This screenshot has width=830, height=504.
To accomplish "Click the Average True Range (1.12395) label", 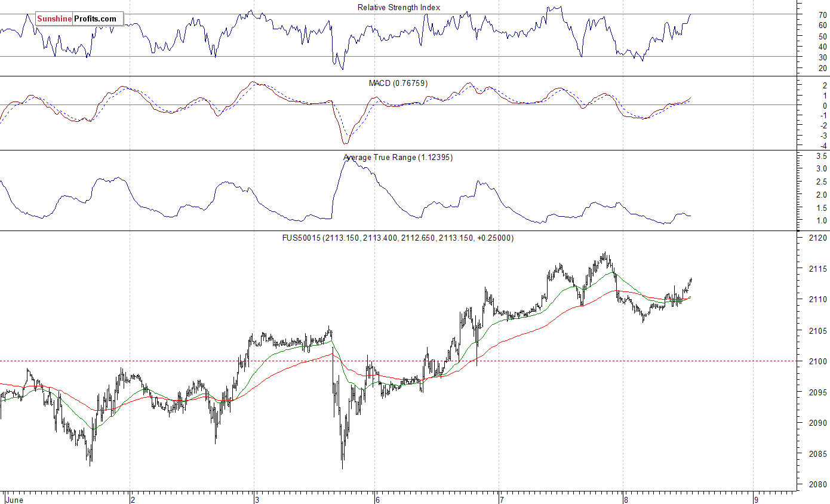I will [x=398, y=158].
